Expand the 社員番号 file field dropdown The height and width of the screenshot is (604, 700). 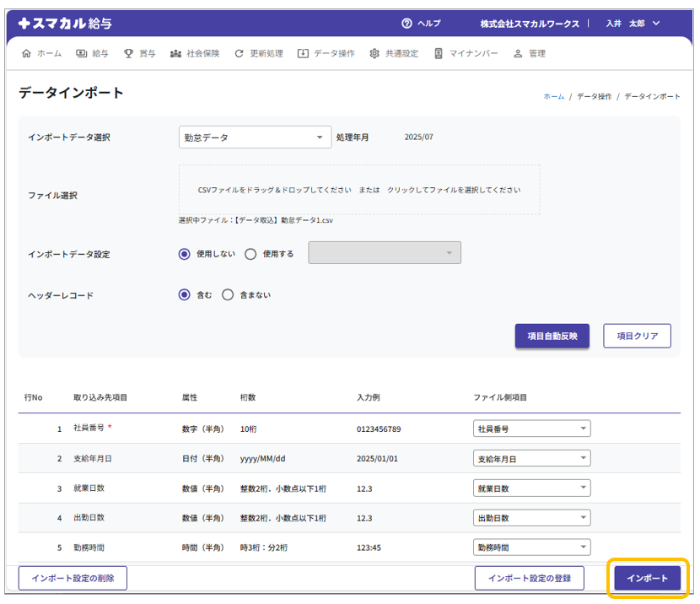(531, 429)
